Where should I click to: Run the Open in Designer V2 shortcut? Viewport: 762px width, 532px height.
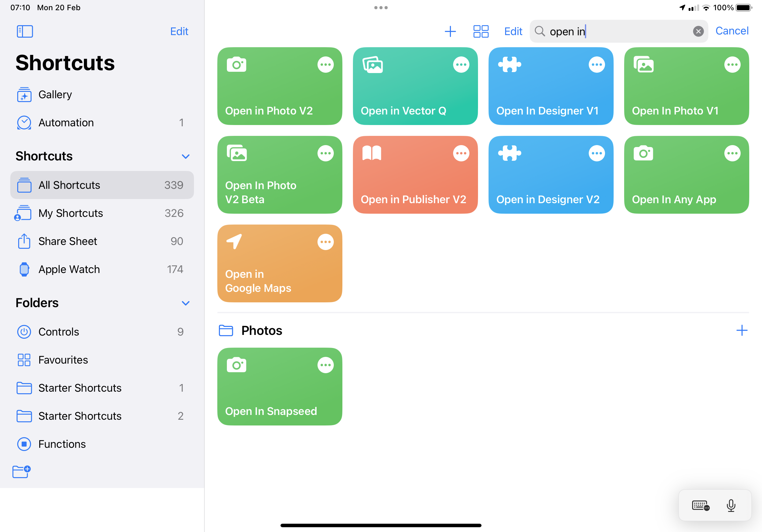click(x=550, y=175)
